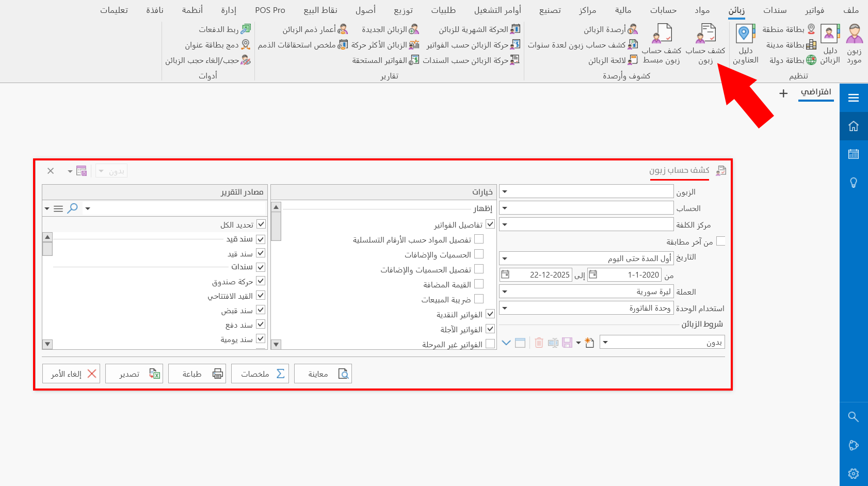Open the العملة dropdown list

click(x=505, y=291)
